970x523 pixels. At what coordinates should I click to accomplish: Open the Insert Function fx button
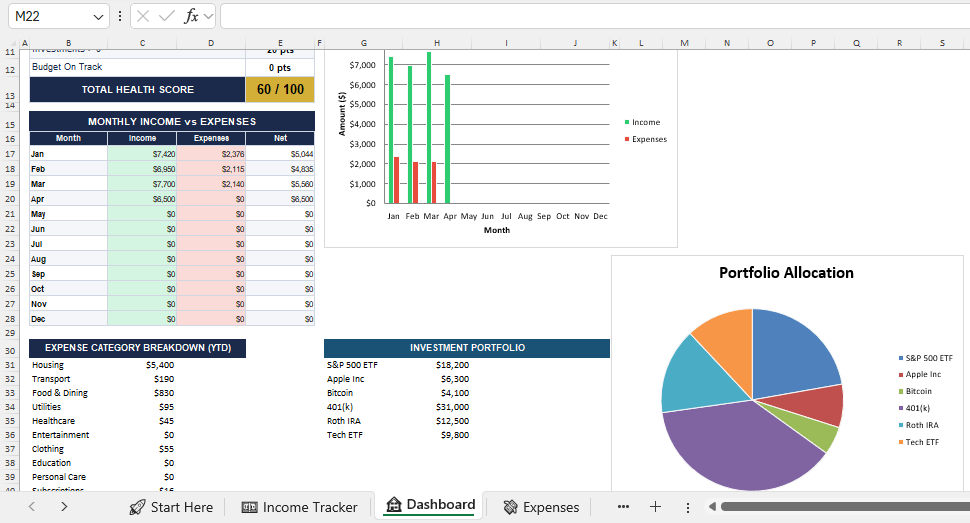click(191, 16)
